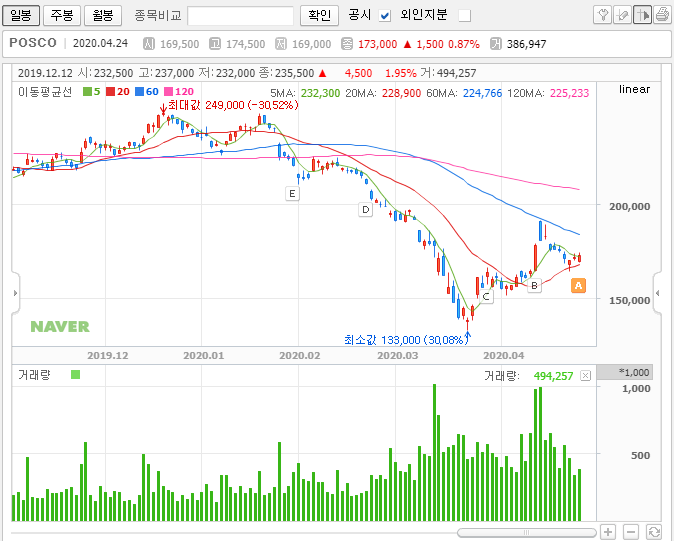Click the red 20-day moving average legend

pos(118,92)
